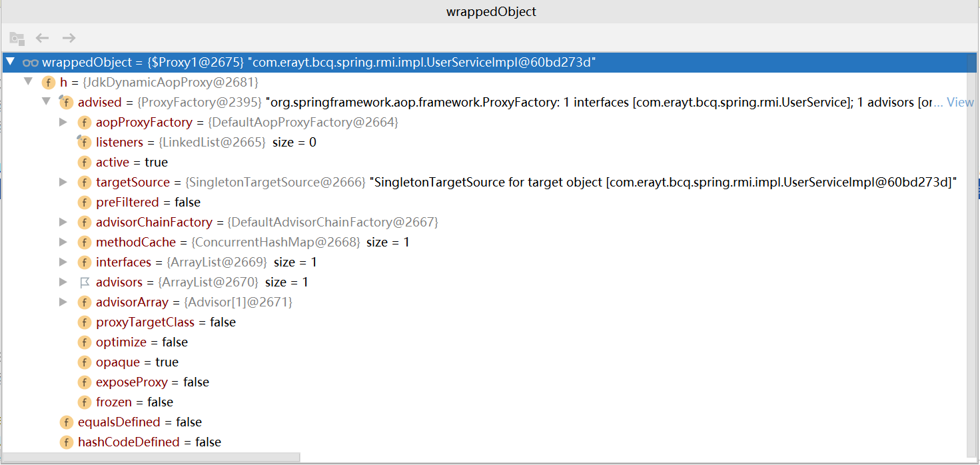Click the field icon of listeners
The width and height of the screenshot is (980, 465).
[84, 143]
